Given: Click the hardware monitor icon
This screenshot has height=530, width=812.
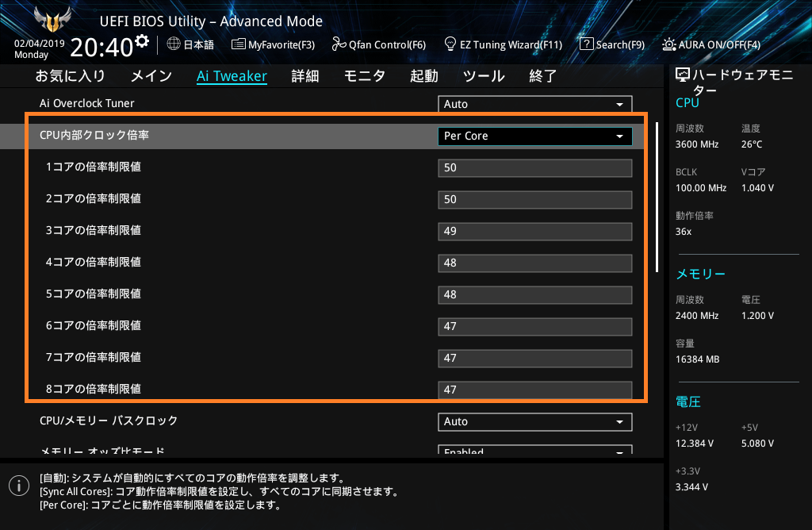Looking at the screenshot, I should point(683,75).
